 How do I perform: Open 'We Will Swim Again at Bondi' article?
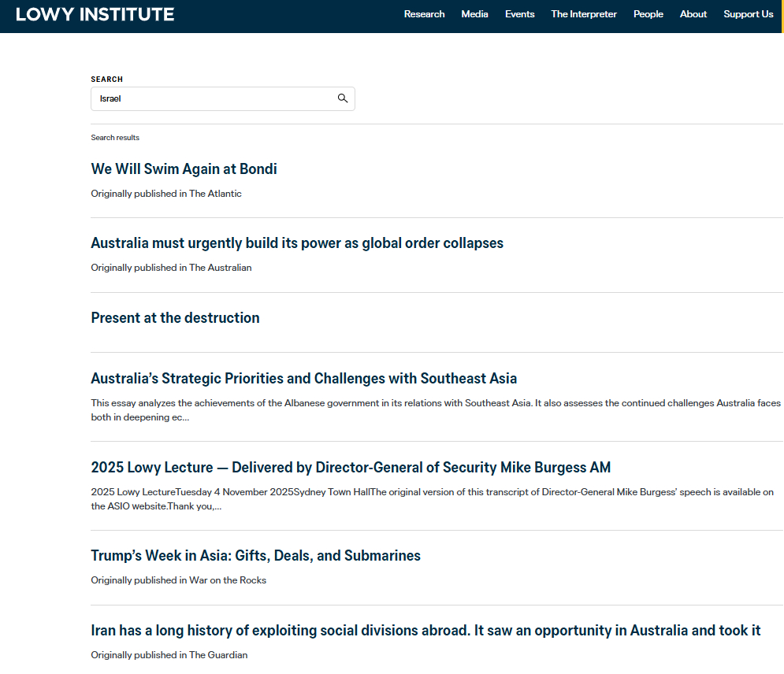pyautogui.click(x=184, y=169)
